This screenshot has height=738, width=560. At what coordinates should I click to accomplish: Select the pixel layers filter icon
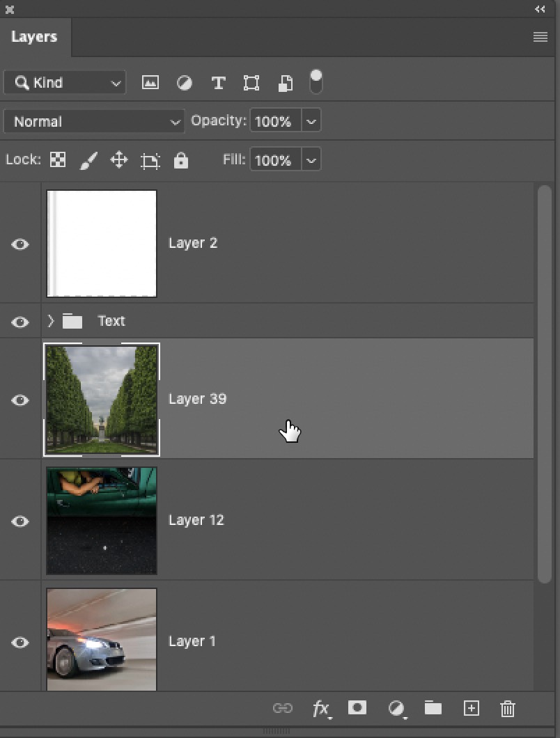[150, 82]
